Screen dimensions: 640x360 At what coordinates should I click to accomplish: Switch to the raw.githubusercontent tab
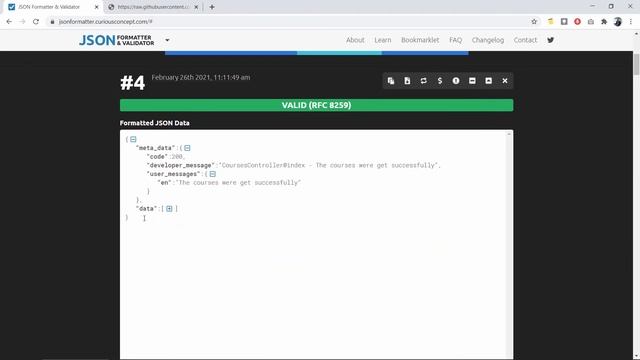tap(153, 7)
